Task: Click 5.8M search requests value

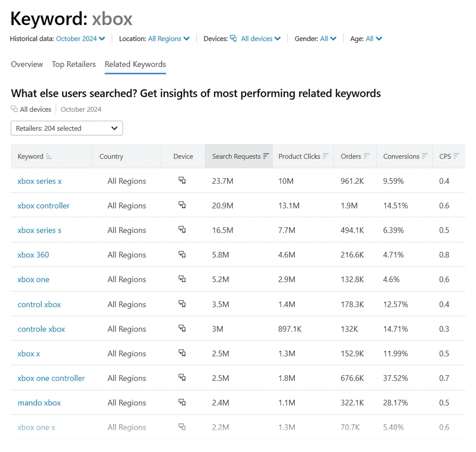Action: tap(221, 255)
